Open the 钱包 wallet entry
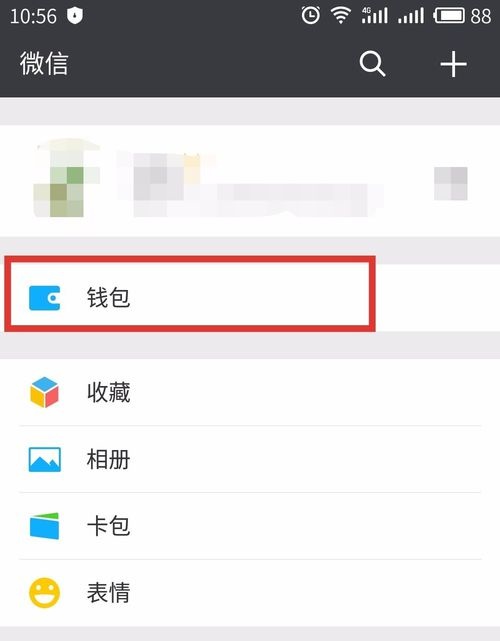The height and width of the screenshot is (641, 500). (250, 298)
